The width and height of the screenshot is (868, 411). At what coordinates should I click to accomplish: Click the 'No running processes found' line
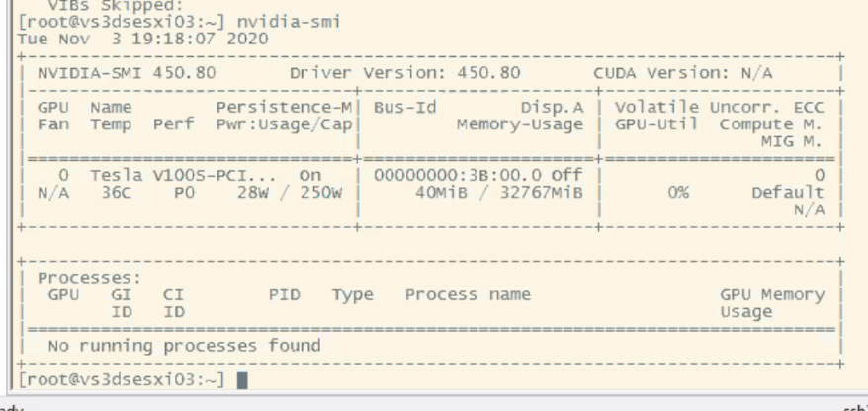(x=184, y=346)
